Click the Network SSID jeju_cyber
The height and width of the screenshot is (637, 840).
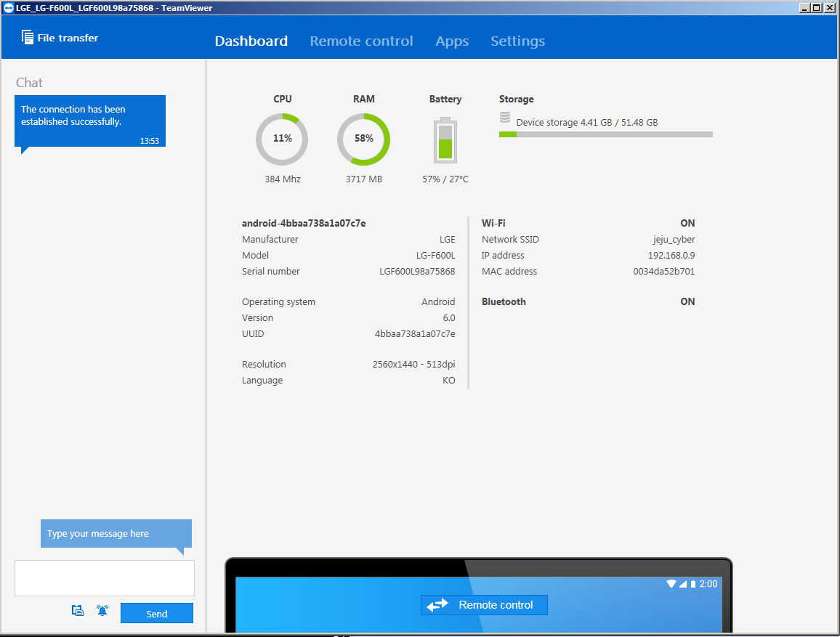coord(674,240)
